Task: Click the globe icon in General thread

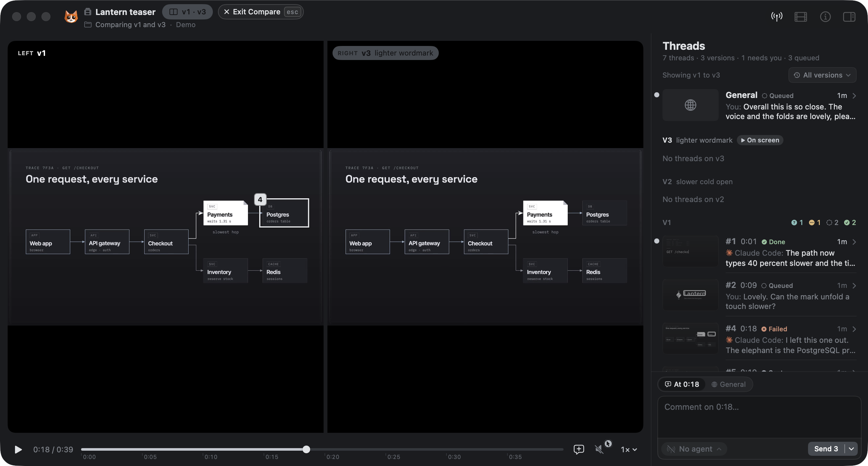Action: pyautogui.click(x=690, y=105)
